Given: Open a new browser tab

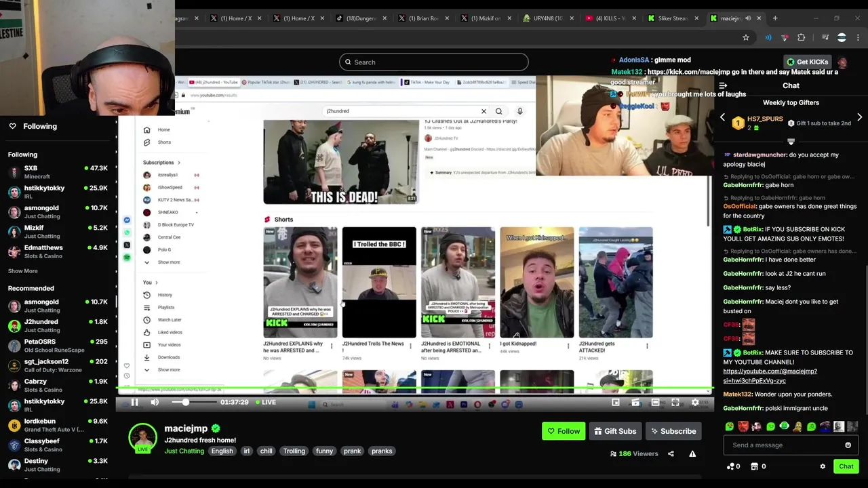Looking at the screenshot, I should 775,18.
